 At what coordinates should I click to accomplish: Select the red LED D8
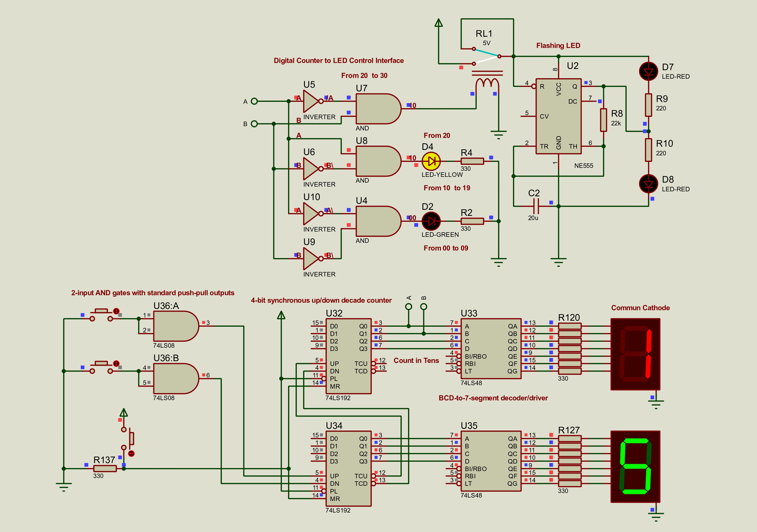[x=649, y=184]
